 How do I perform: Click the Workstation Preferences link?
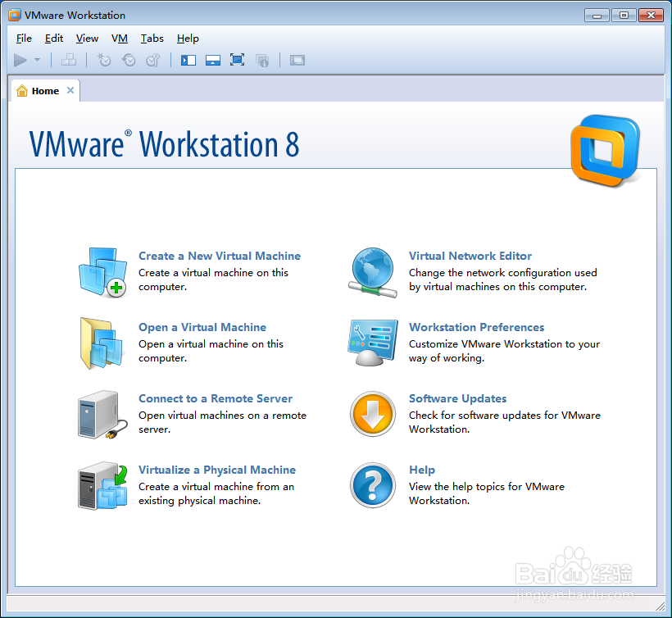(x=477, y=327)
